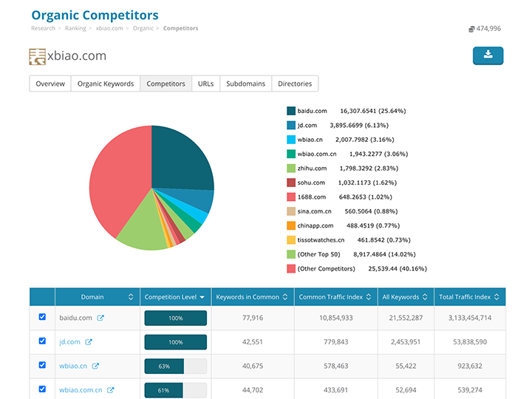This screenshot has width=532, height=399.
Task: Open baidu.com external link icon
Action: pos(100,318)
